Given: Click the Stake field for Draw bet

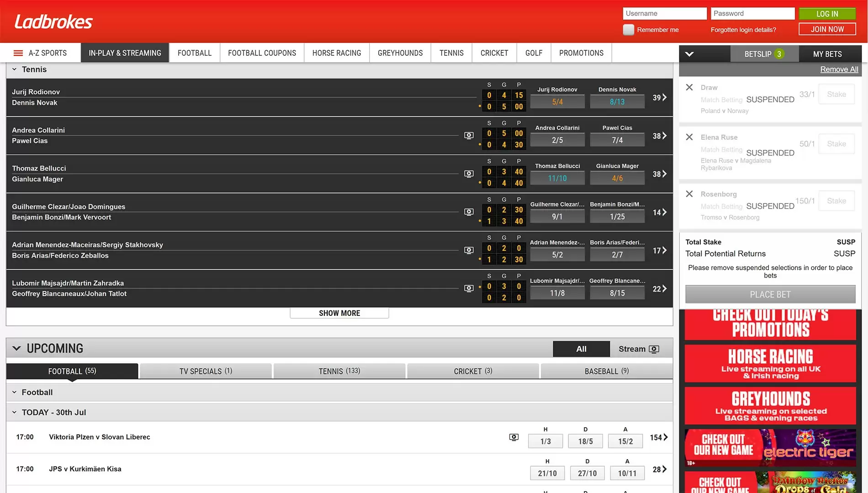Looking at the screenshot, I should (836, 94).
